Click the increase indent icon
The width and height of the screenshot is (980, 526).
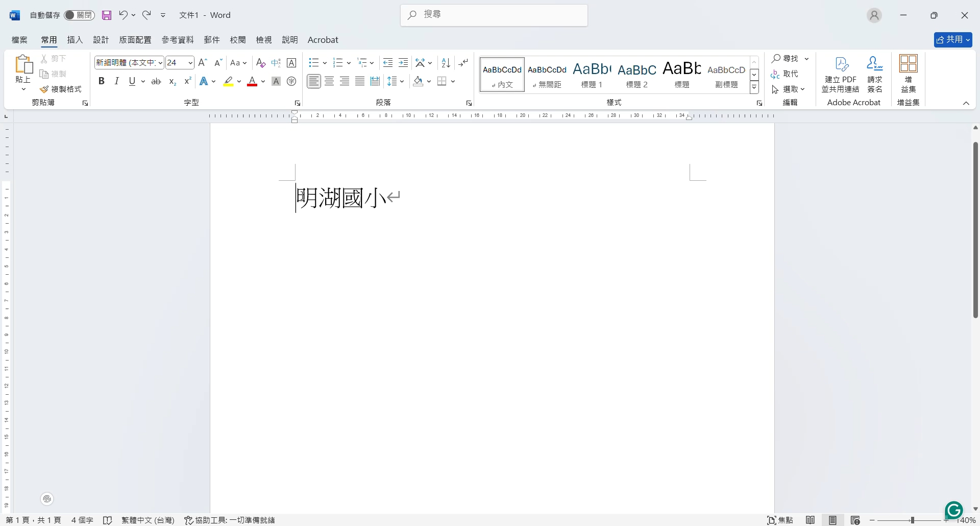[403, 63]
